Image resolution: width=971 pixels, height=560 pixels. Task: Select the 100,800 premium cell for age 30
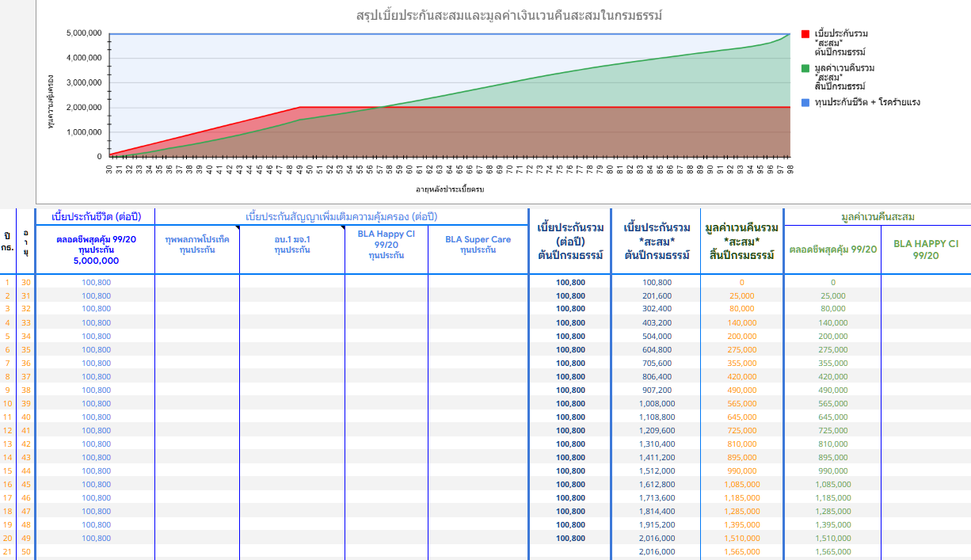pyautogui.click(x=96, y=282)
